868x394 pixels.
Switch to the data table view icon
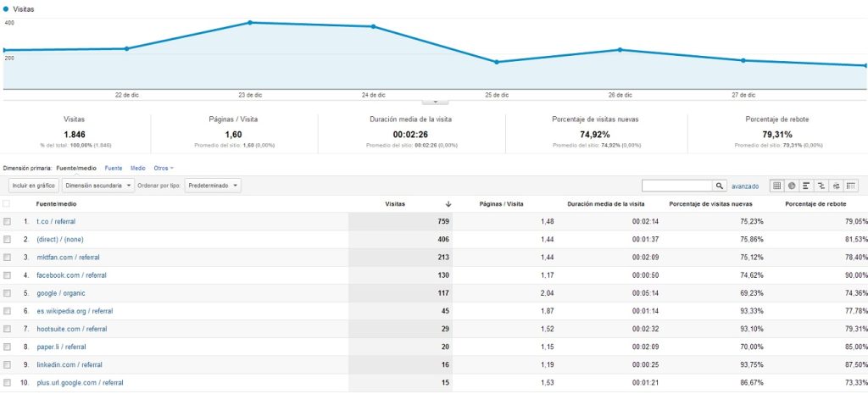[776, 186]
